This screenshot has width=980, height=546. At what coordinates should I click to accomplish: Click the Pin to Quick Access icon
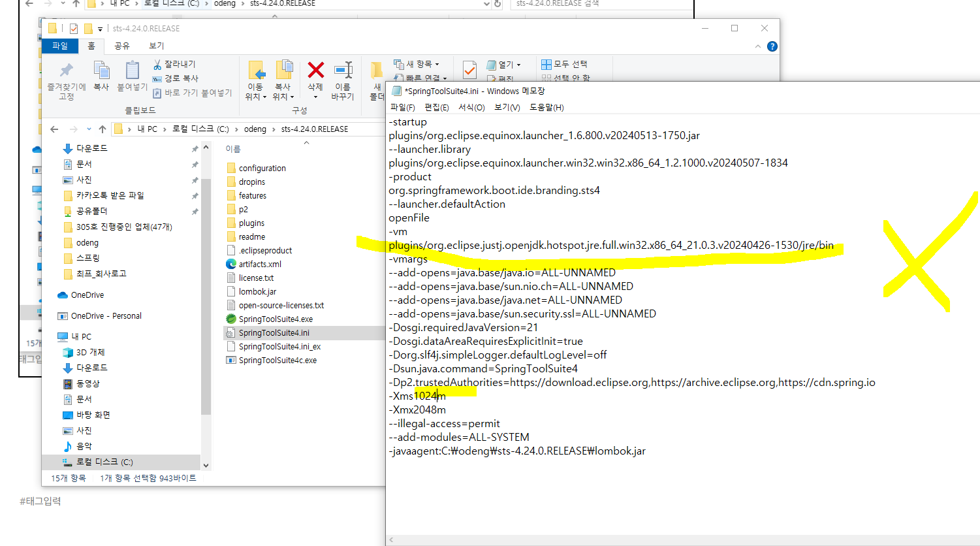[66, 71]
